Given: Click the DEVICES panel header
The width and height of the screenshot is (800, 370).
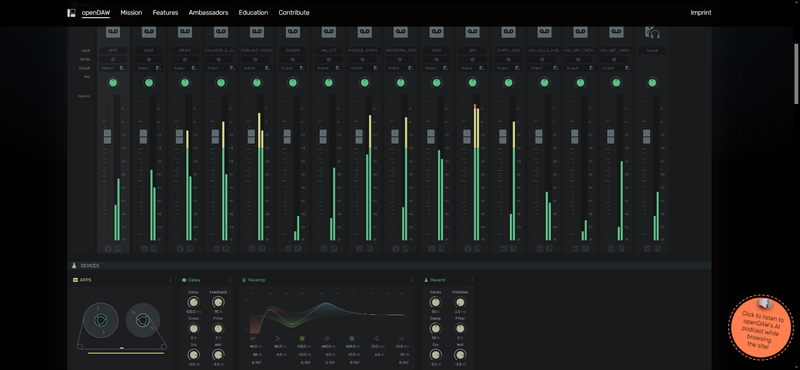Looking at the screenshot, I should pyautogui.click(x=389, y=266).
